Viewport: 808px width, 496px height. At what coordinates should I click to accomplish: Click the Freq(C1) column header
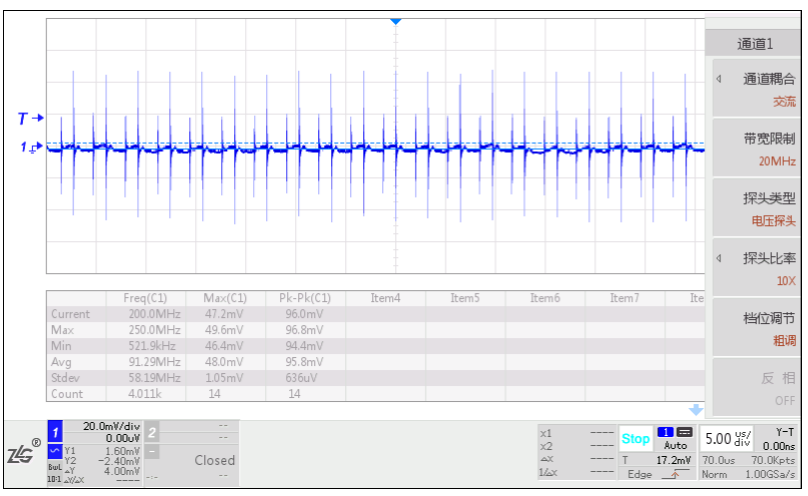(x=145, y=298)
